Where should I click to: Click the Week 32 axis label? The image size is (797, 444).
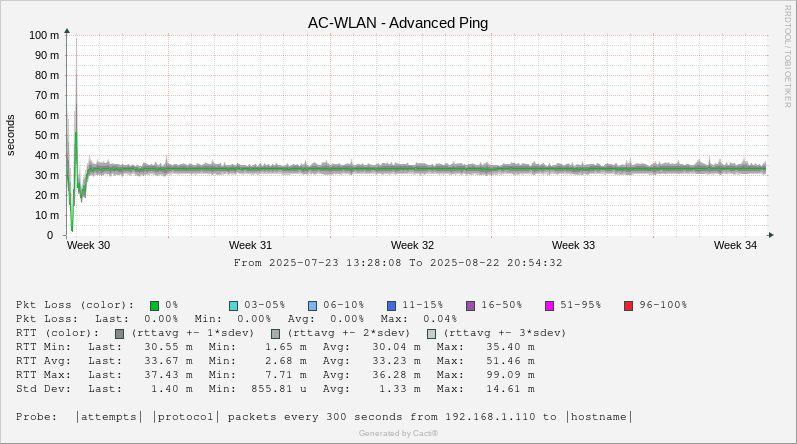tap(412, 245)
